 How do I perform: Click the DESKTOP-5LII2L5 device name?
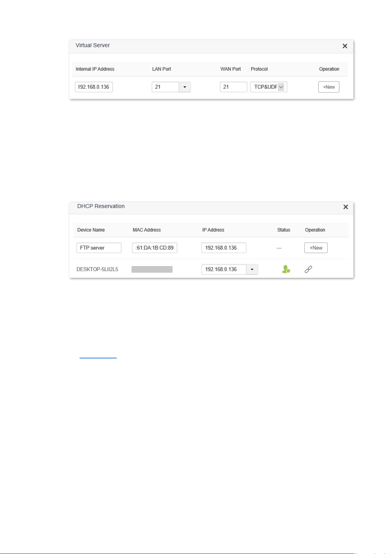pyautogui.click(x=97, y=269)
